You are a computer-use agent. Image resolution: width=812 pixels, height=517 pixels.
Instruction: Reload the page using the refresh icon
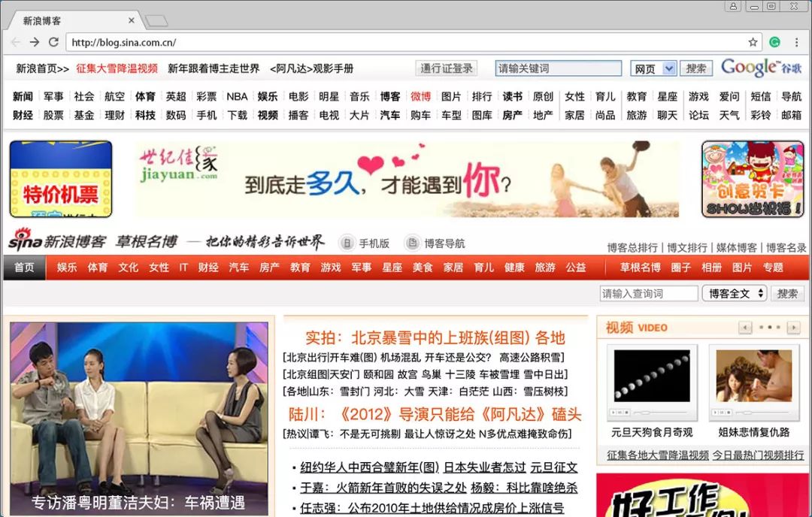[55, 42]
